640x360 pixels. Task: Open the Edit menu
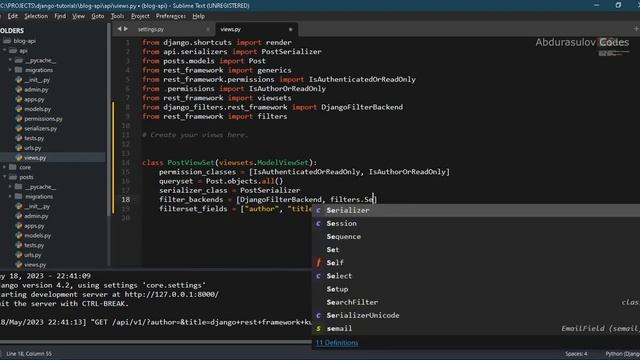(x=13, y=16)
